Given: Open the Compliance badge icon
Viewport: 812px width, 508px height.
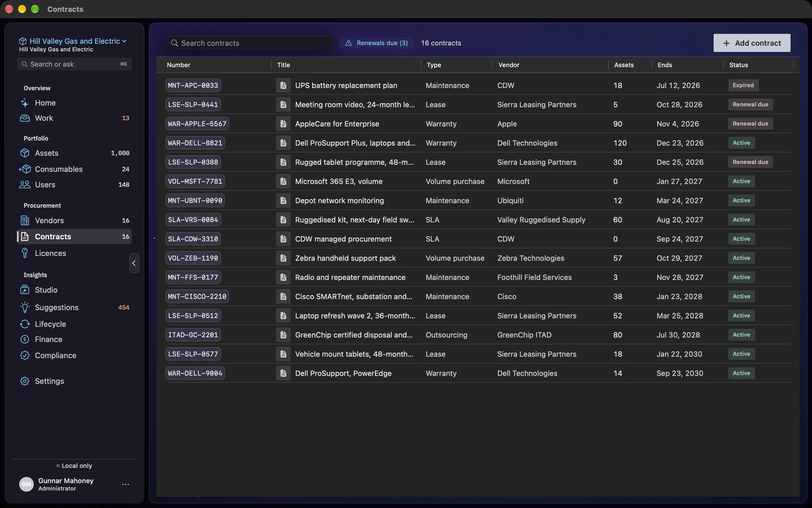Looking at the screenshot, I should point(25,355).
